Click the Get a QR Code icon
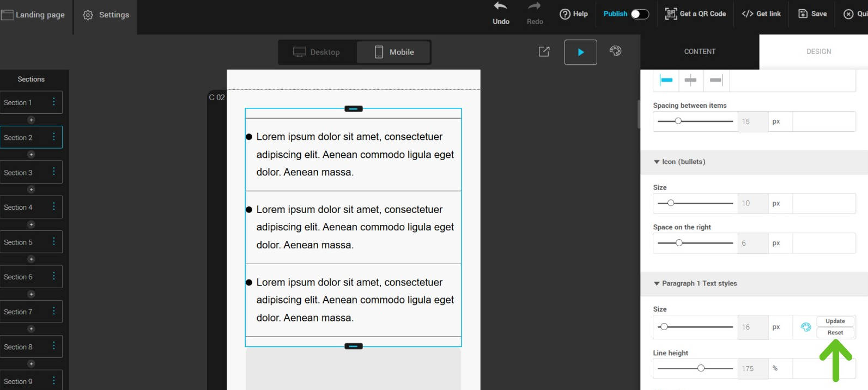Viewport: 868px width, 390px height. pyautogui.click(x=671, y=14)
